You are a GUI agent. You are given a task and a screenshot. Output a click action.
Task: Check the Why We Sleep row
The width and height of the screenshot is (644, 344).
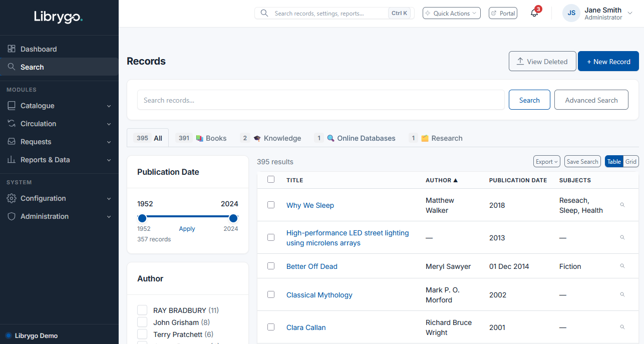271,205
